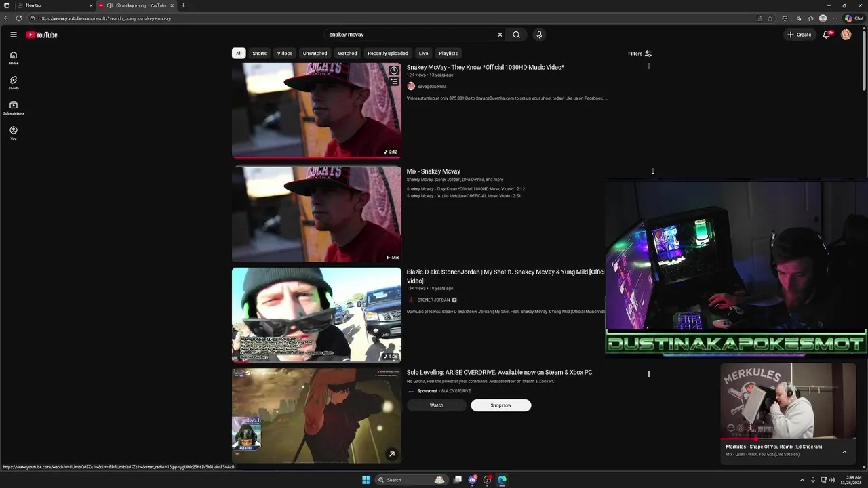868x488 pixels.
Task: Favorite this page with the star icon
Action: pos(770,18)
